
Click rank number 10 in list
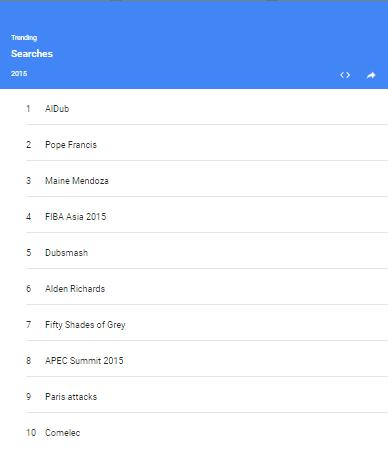pos(31,433)
